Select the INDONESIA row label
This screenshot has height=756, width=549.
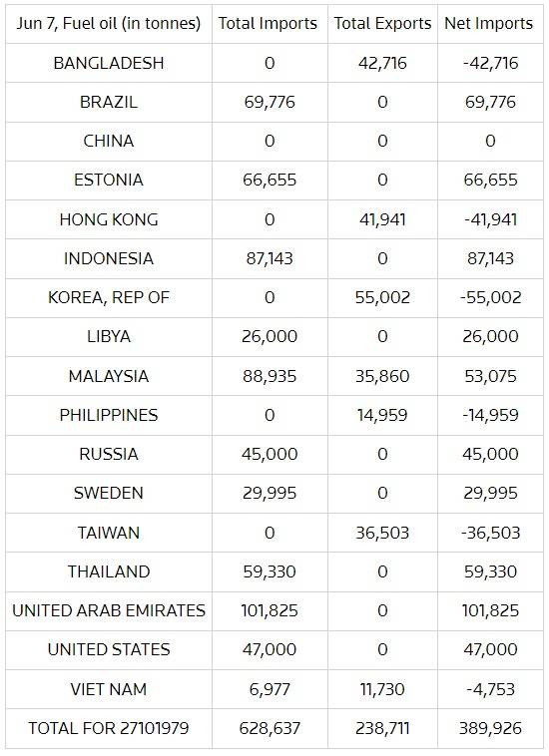click(x=109, y=259)
